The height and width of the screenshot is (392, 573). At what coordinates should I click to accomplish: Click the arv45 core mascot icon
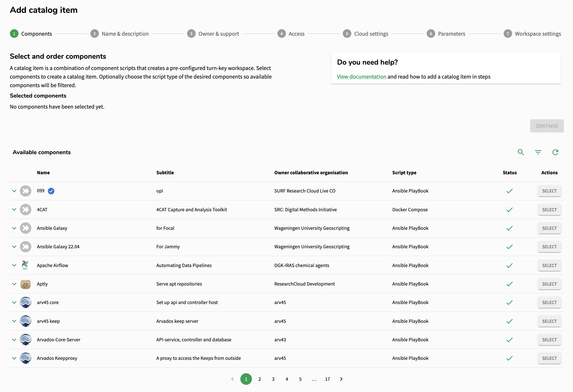(x=26, y=302)
